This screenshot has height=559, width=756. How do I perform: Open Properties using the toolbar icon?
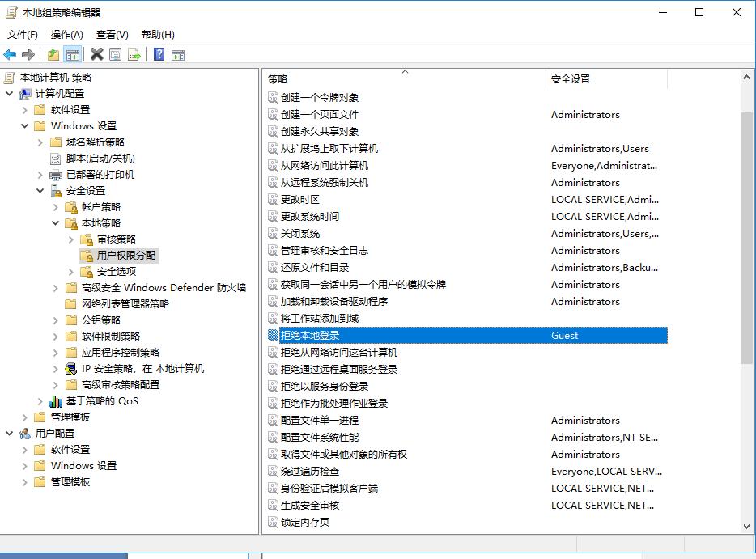click(116, 53)
